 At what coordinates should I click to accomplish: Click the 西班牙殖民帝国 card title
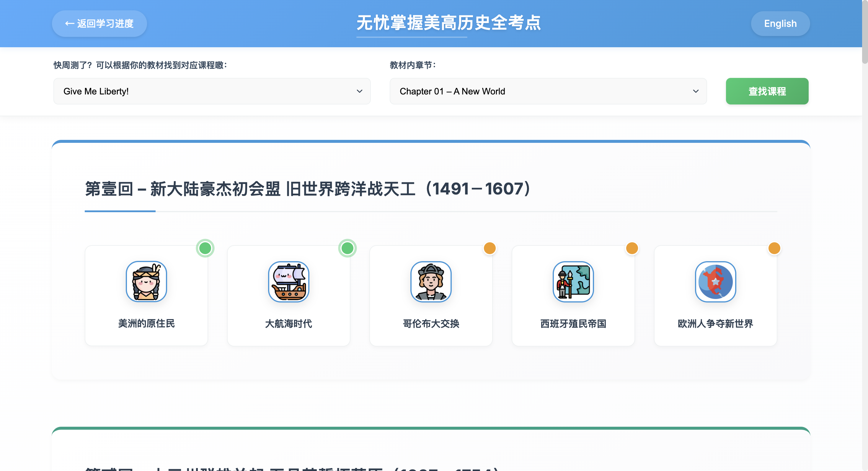click(573, 323)
